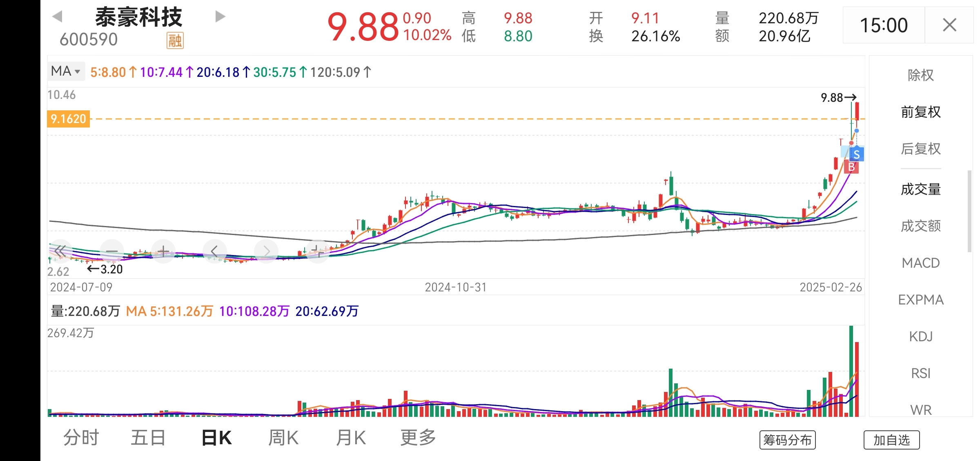Click the S sell marker on the chart
This screenshot has width=980, height=461.
click(856, 154)
